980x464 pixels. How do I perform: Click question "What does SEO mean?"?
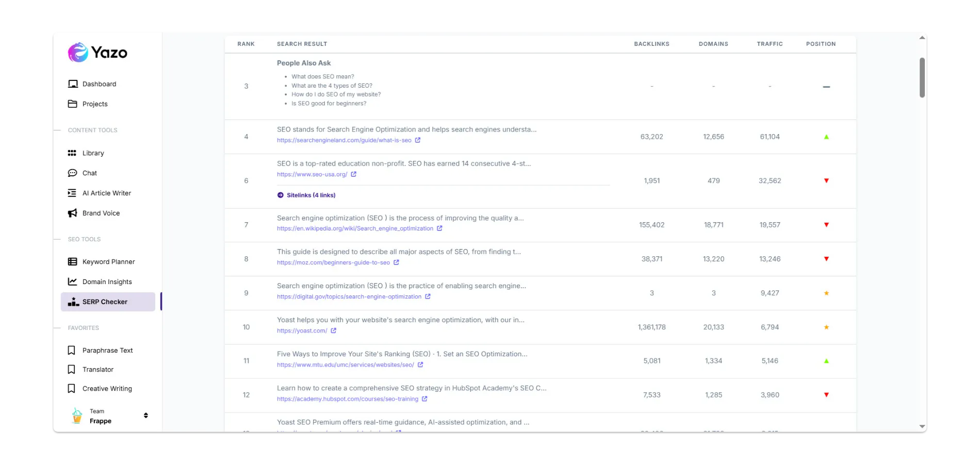pos(323,76)
